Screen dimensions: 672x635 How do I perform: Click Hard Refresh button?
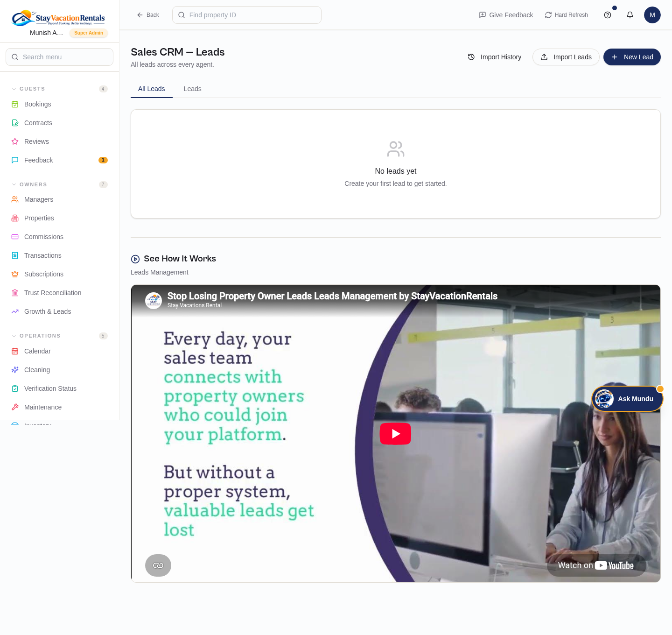(x=567, y=15)
